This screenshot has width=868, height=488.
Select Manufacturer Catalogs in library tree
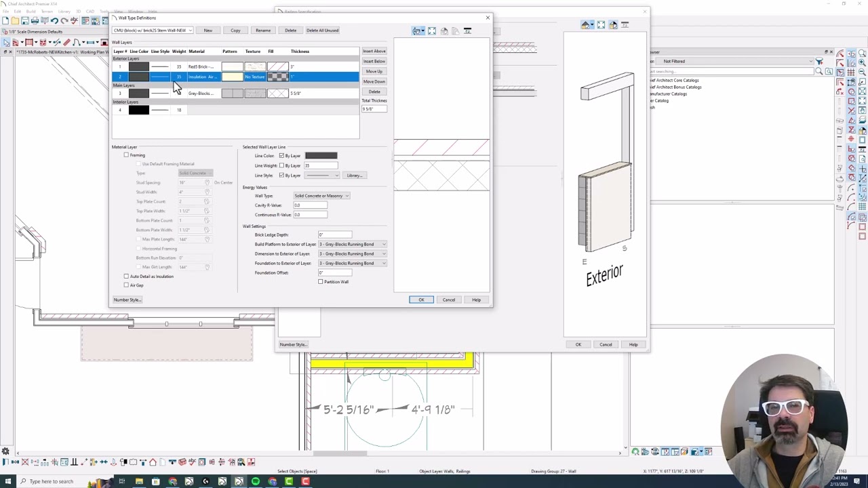coord(668,94)
